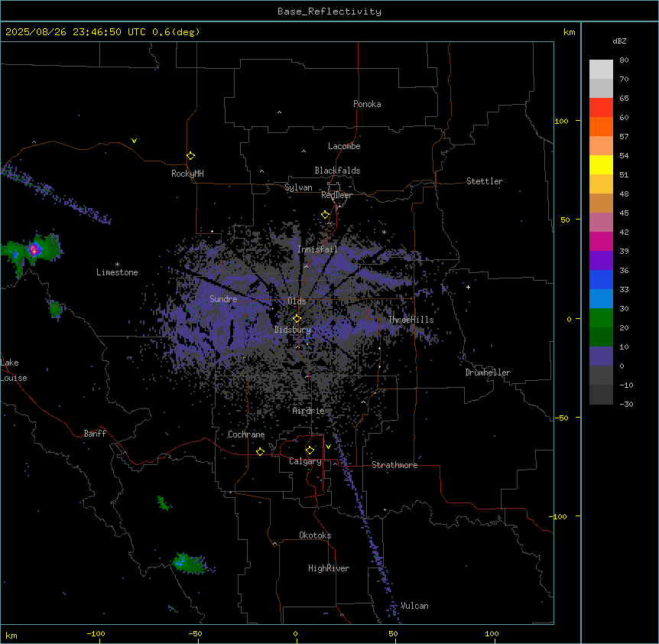Image resolution: width=659 pixels, height=644 pixels.
Task: Click the yellow diamond marker near RockyMH
Action: coord(191,156)
